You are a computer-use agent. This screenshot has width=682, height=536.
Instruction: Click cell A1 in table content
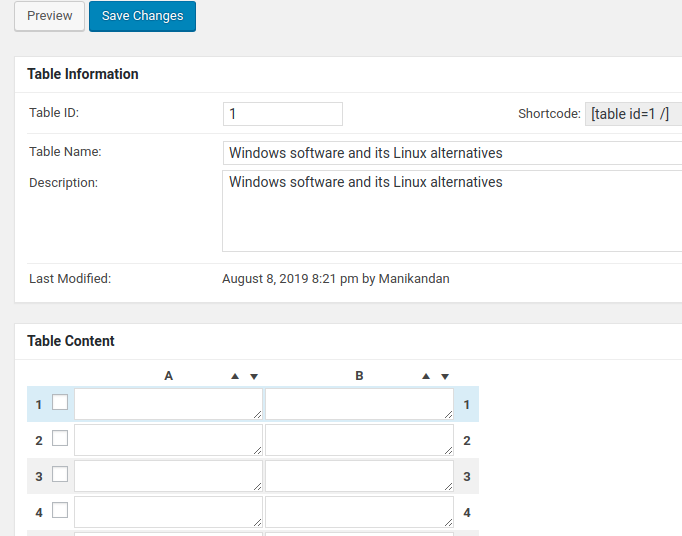(168, 404)
